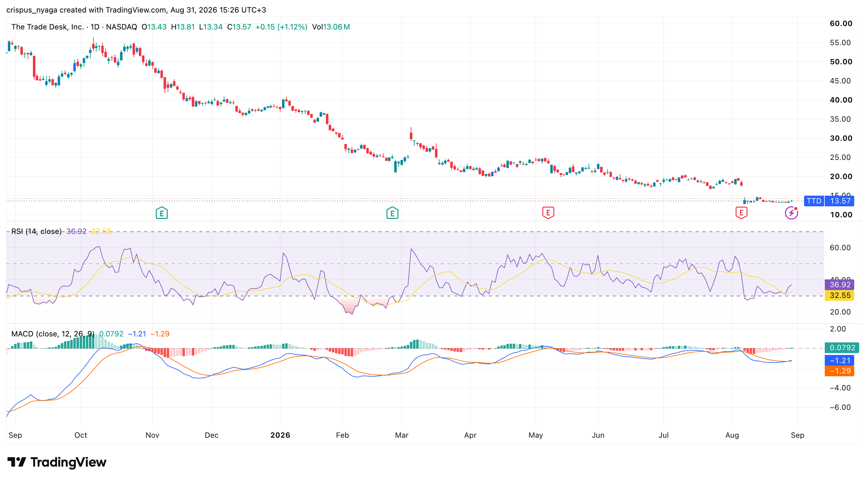Click the "50.00" price axis label
The image size is (868, 481).
(x=841, y=62)
